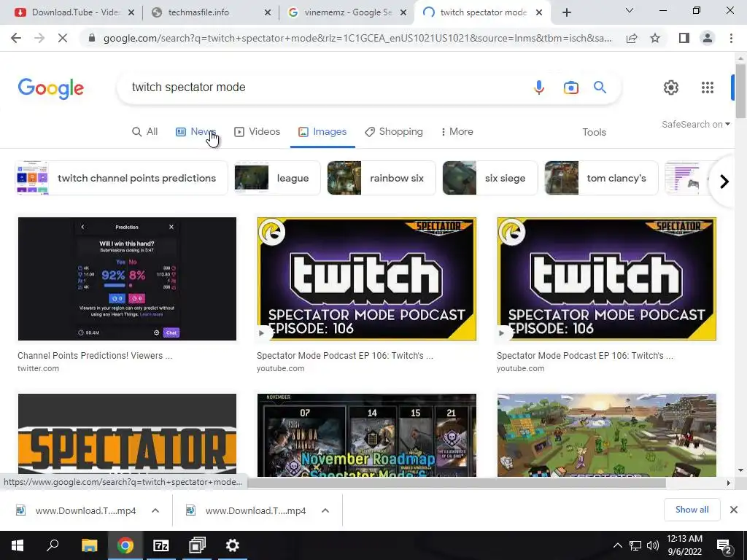Open File Explorer from the taskbar

coord(89,545)
